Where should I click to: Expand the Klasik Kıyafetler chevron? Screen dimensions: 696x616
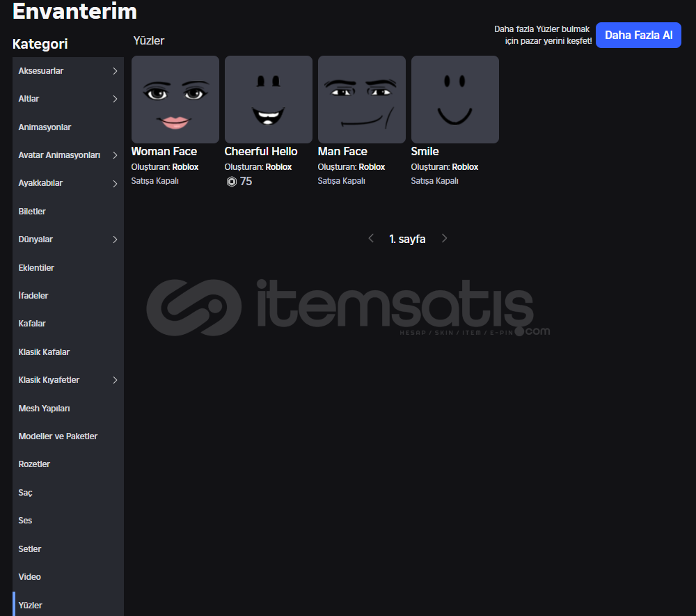click(115, 380)
